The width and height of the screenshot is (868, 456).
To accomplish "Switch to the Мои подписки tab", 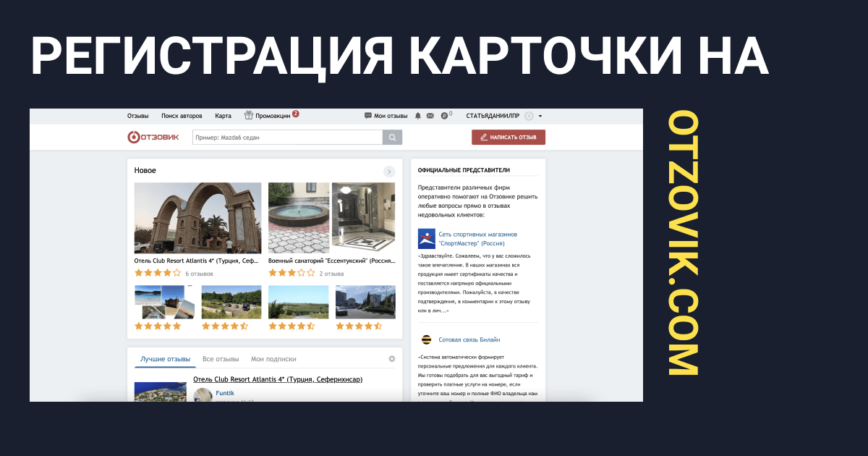I will [x=273, y=359].
